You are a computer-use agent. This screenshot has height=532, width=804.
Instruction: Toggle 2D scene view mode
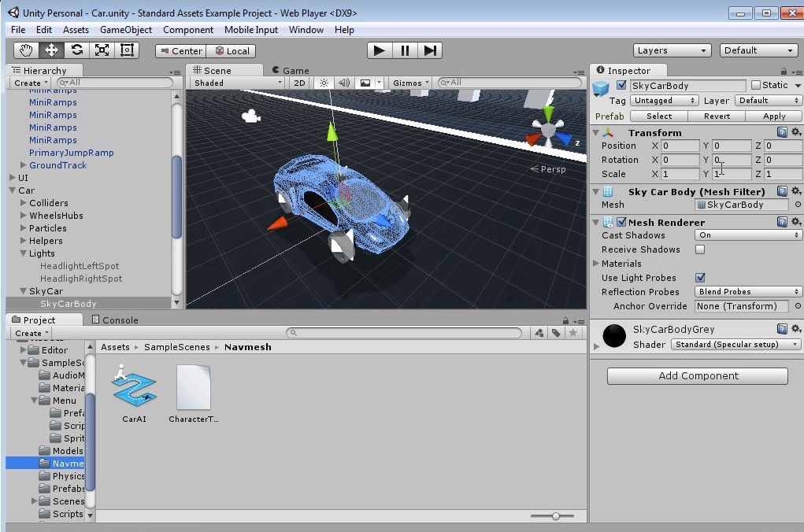299,83
